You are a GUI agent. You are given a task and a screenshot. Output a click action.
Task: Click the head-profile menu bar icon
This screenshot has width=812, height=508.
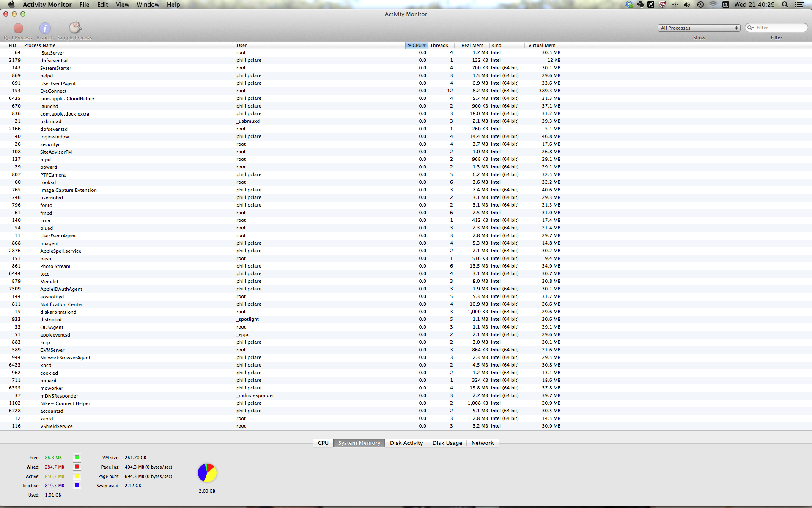[651, 5]
